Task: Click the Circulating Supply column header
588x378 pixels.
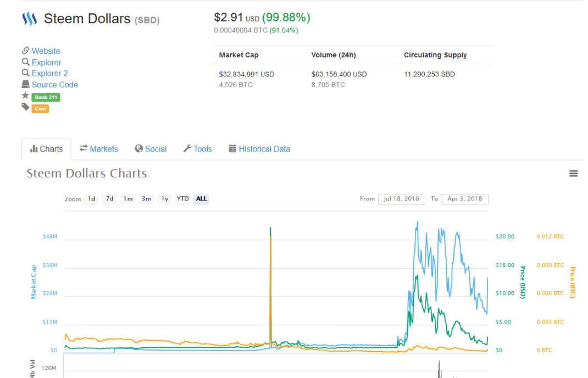Action: (435, 55)
